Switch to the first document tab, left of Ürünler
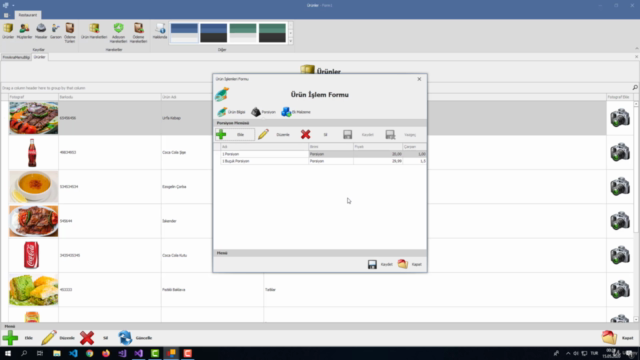 [x=16, y=57]
